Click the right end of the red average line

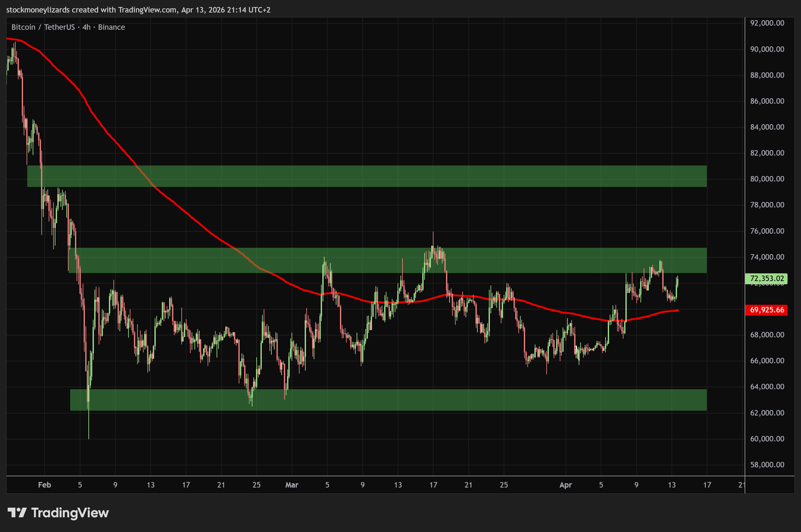pos(678,310)
